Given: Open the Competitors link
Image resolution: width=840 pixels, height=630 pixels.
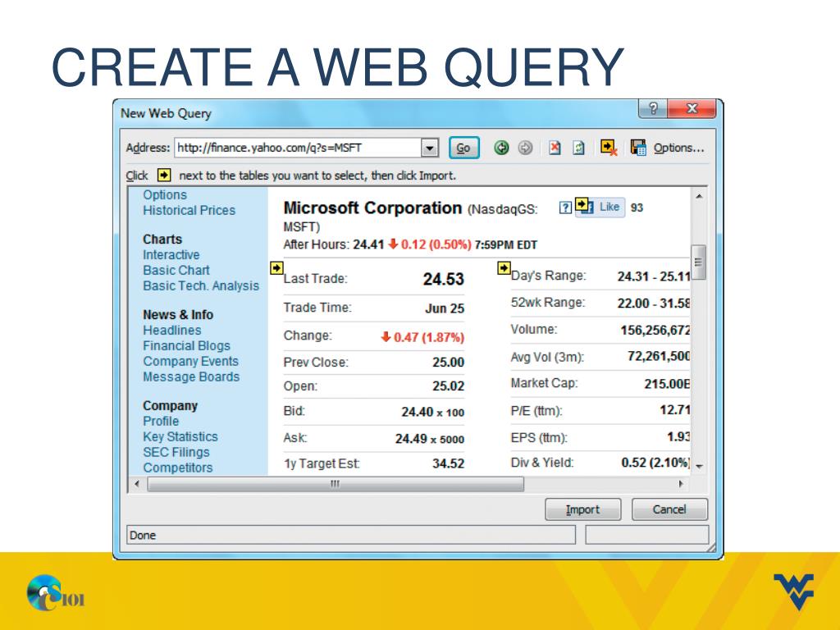Looking at the screenshot, I should [178, 468].
